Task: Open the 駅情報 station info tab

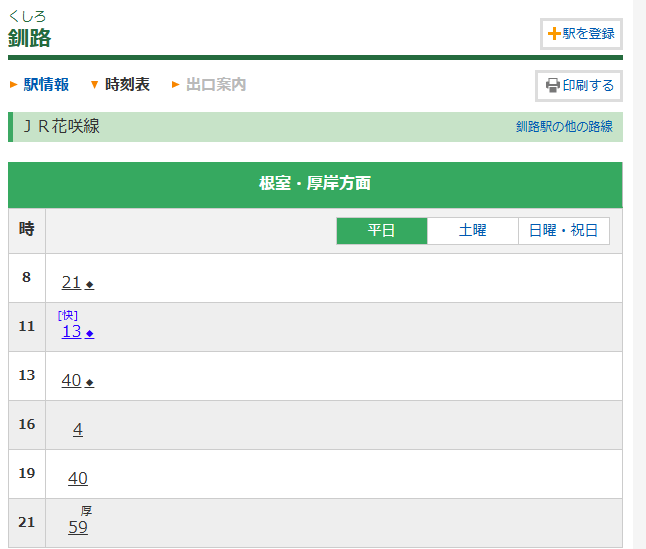Action: (46, 85)
